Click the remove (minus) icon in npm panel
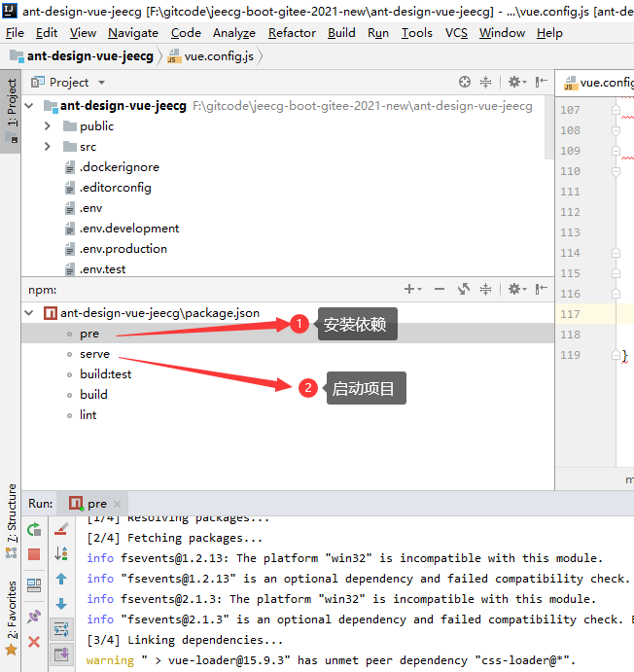Viewport: 634px width, 672px height. pos(440,289)
